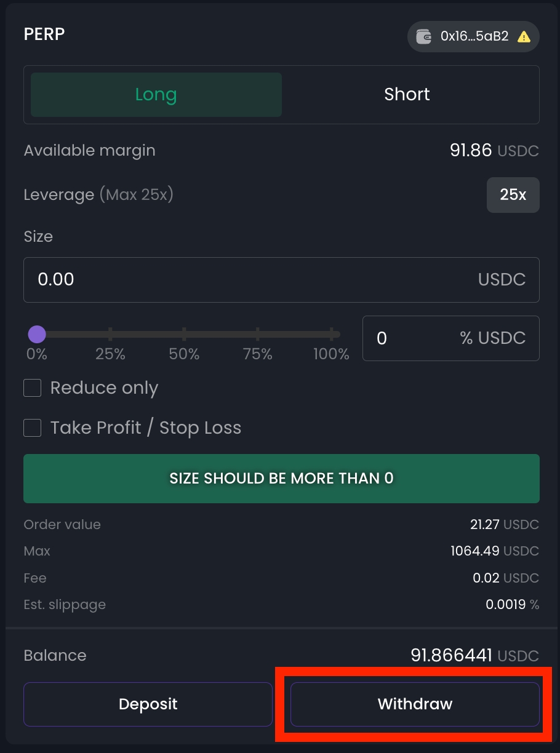
Task: Click the wallet icon beside the address
Action: click(424, 36)
